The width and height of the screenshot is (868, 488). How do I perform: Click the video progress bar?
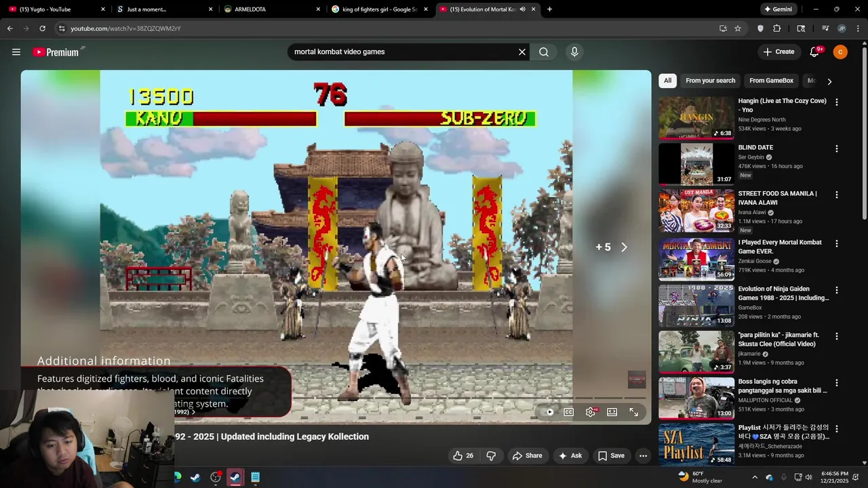(x=336, y=398)
